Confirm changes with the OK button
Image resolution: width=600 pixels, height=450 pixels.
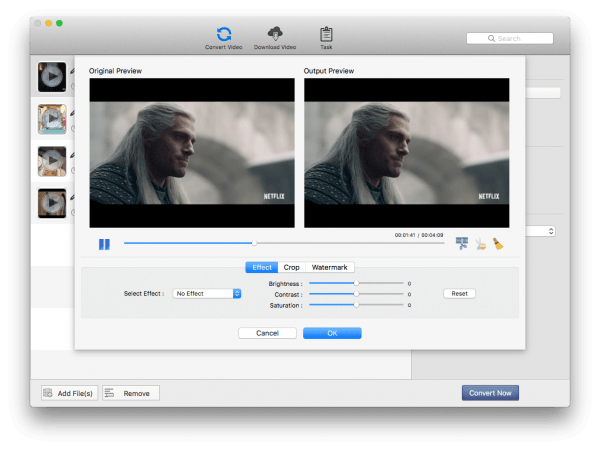332,333
